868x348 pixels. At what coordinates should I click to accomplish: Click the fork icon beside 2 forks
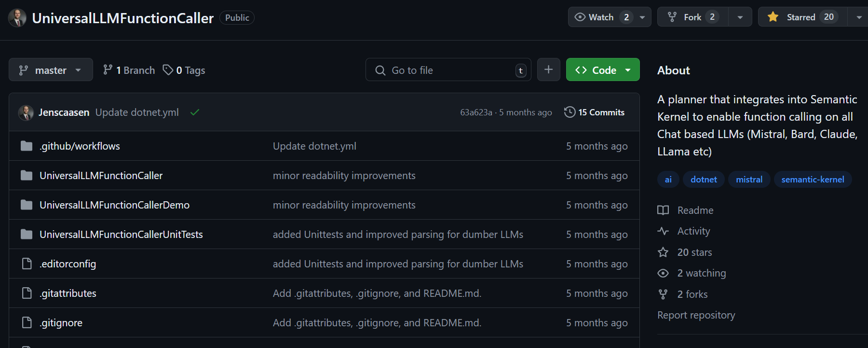point(663,294)
